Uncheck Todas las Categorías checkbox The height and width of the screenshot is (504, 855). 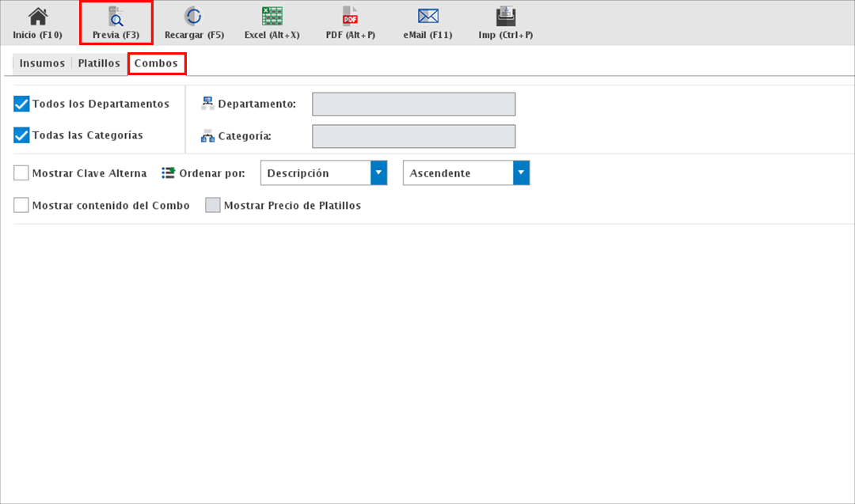click(x=21, y=135)
